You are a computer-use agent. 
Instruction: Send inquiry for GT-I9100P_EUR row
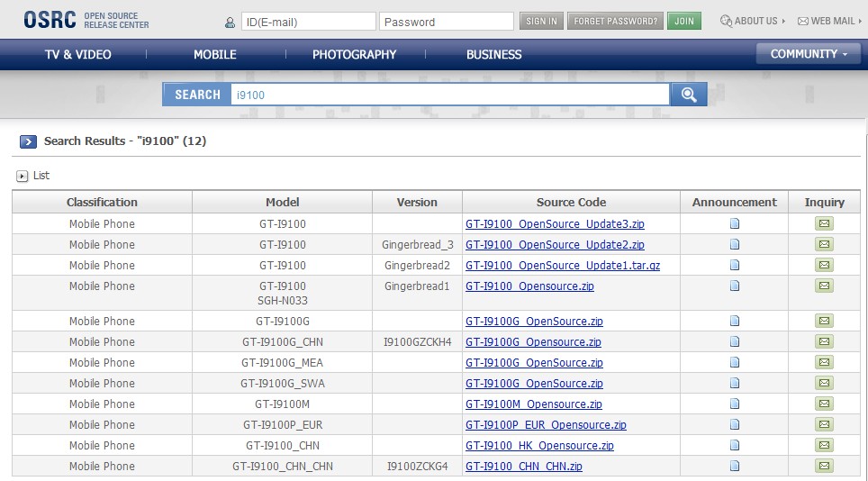[824, 424]
